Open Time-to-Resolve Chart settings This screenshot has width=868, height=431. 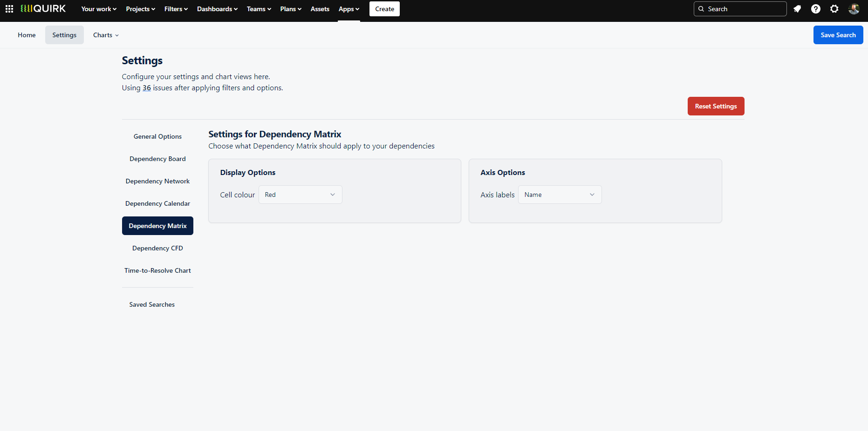click(157, 270)
